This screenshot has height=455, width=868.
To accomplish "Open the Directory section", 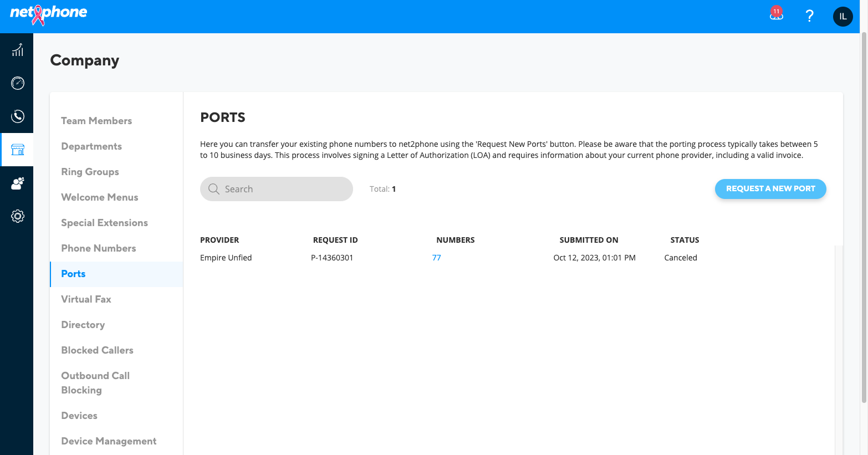I will [x=83, y=325].
